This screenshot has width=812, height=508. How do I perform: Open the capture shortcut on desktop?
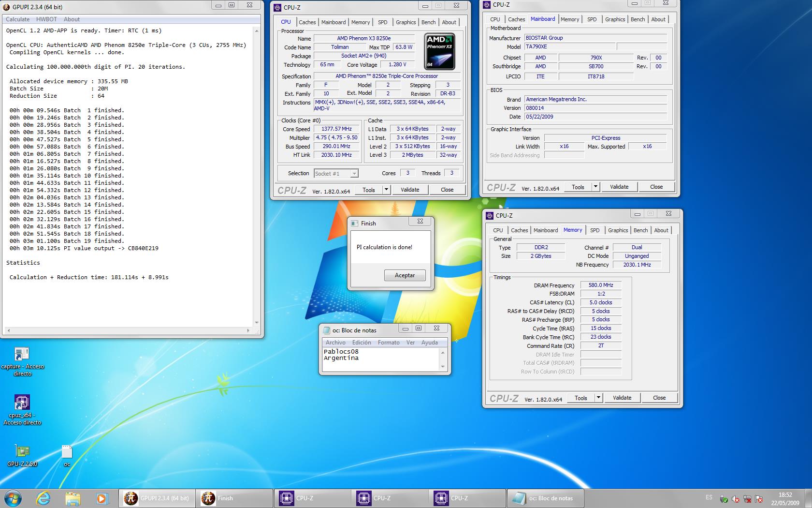click(x=22, y=361)
